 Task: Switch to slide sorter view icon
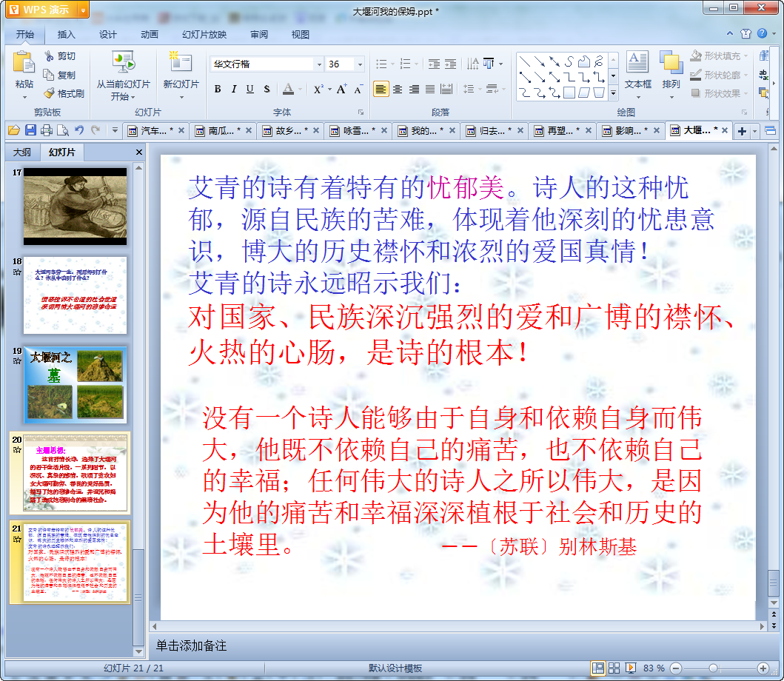click(614, 668)
